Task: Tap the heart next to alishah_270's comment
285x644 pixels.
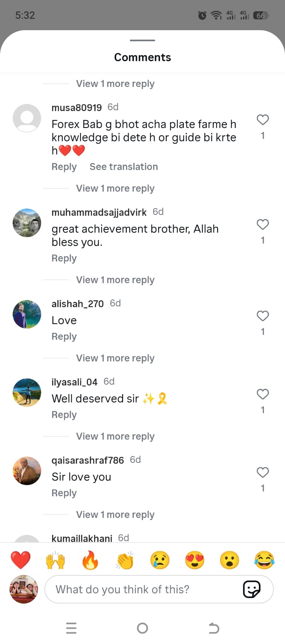Action: pyautogui.click(x=262, y=316)
